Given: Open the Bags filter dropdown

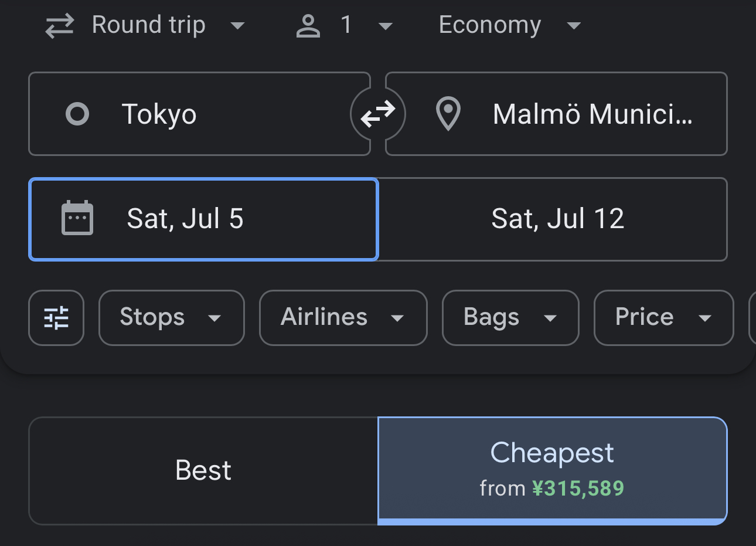Looking at the screenshot, I should point(510,318).
